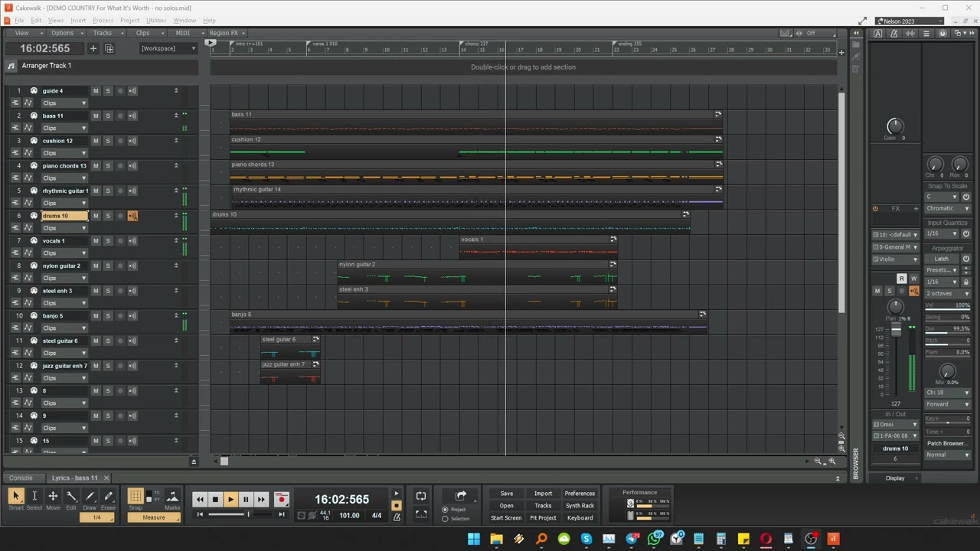Click the metronome icon in transport
The width and height of the screenshot is (980, 551).
point(397,517)
